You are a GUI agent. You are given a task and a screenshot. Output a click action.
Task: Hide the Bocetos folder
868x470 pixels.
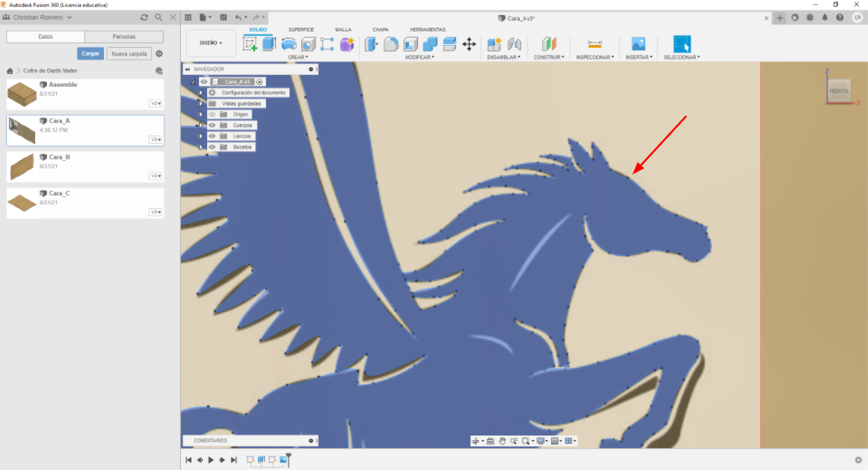(x=212, y=147)
